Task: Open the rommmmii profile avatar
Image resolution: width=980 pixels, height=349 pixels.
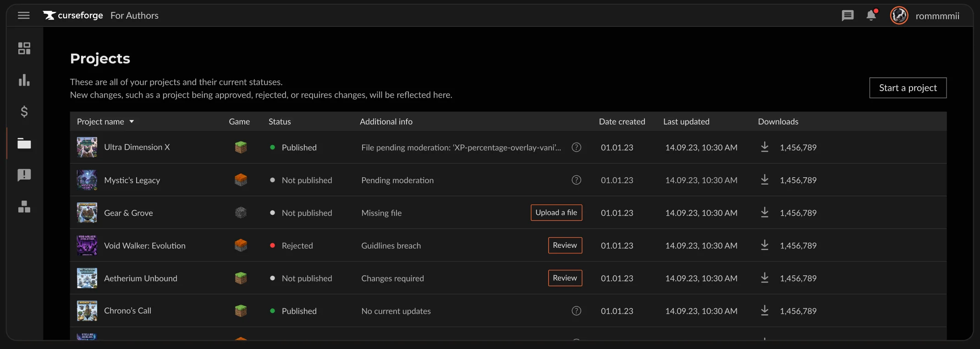Action: pos(899,16)
